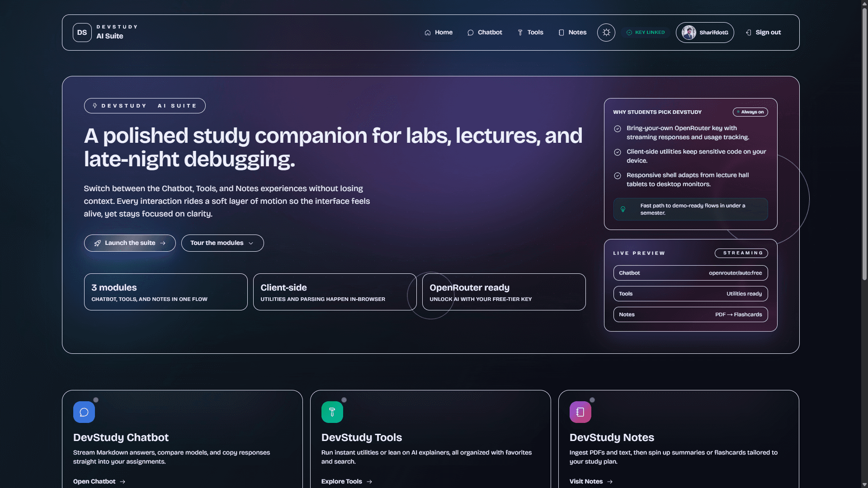Click the DevStudy Chatbot speech-bubble icon
868x488 pixels.
pyautogui.click(x=84, y=412)
